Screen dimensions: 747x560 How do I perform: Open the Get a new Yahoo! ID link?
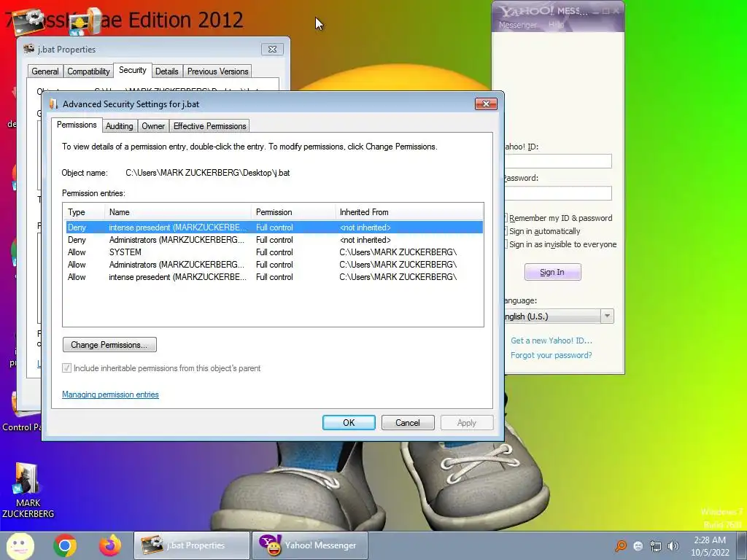(x=551, y=341)
